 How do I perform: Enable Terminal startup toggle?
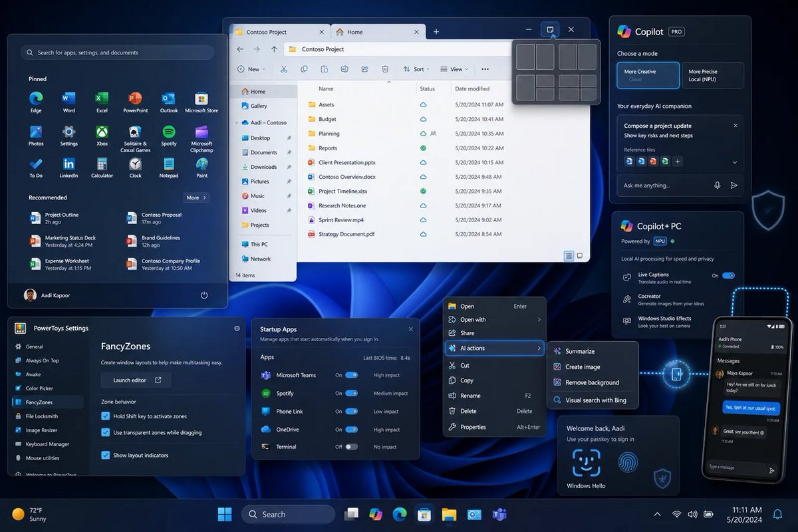tap(351, 447)
